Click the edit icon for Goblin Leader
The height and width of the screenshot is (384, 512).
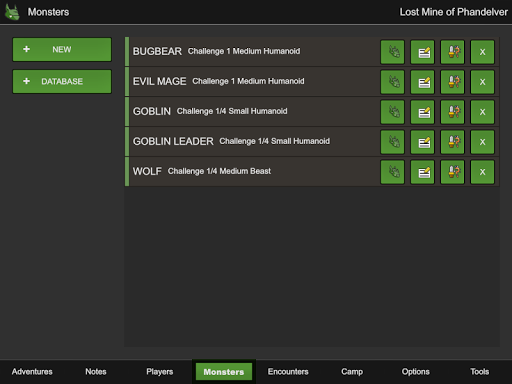pos(422,142)
